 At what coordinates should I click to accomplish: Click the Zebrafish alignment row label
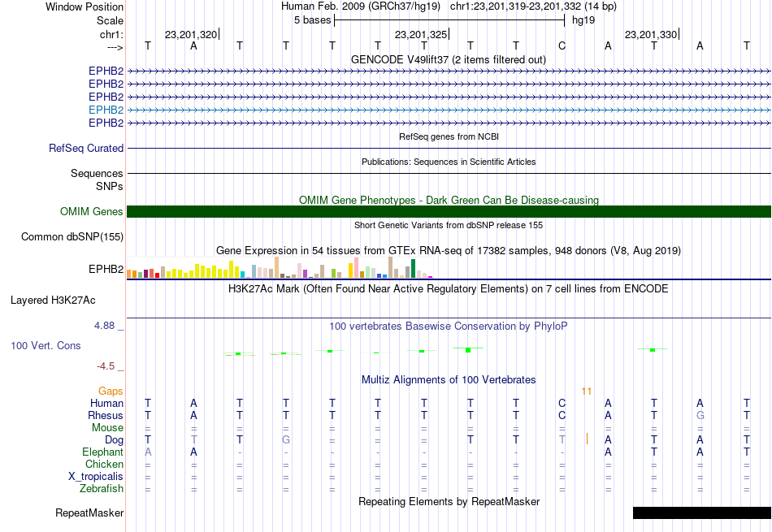coord(102,489)
